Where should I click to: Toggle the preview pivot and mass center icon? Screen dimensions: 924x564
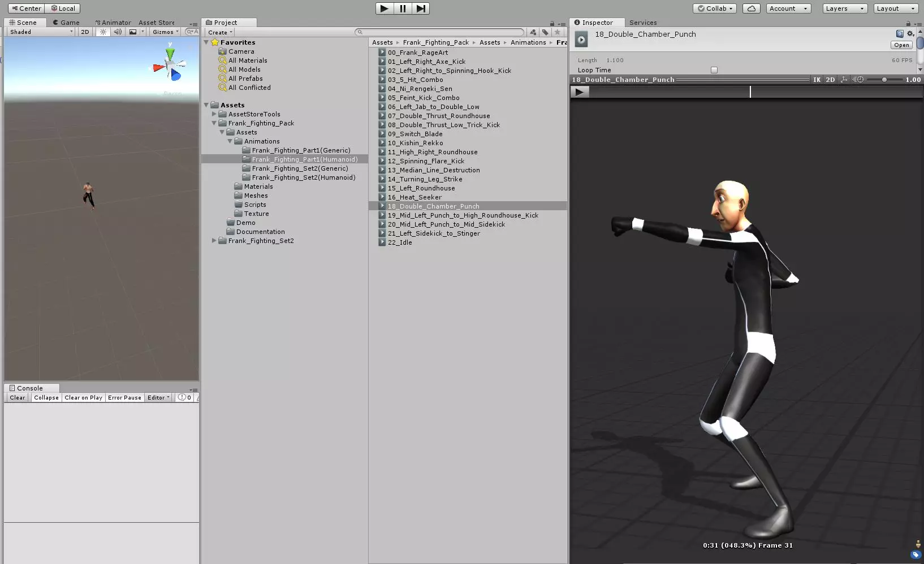[844, 80]
